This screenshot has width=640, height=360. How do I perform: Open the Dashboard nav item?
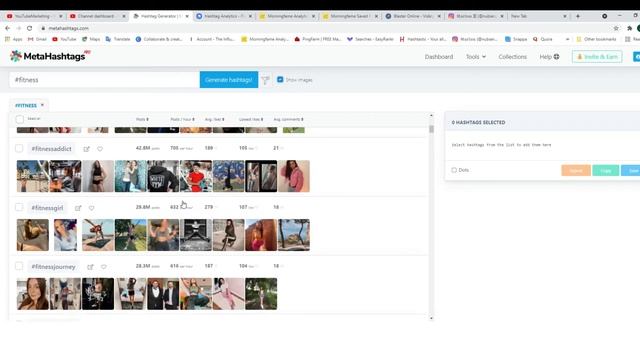(x=439, y=57)
